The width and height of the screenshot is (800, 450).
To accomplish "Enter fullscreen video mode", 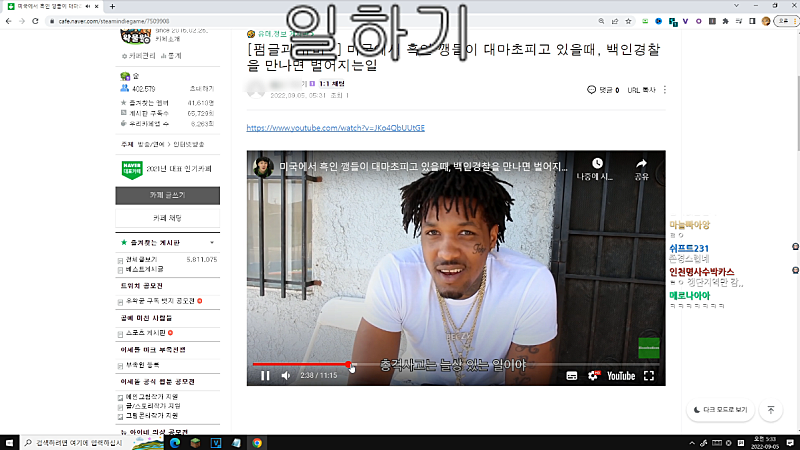I will tap(649, 376).
